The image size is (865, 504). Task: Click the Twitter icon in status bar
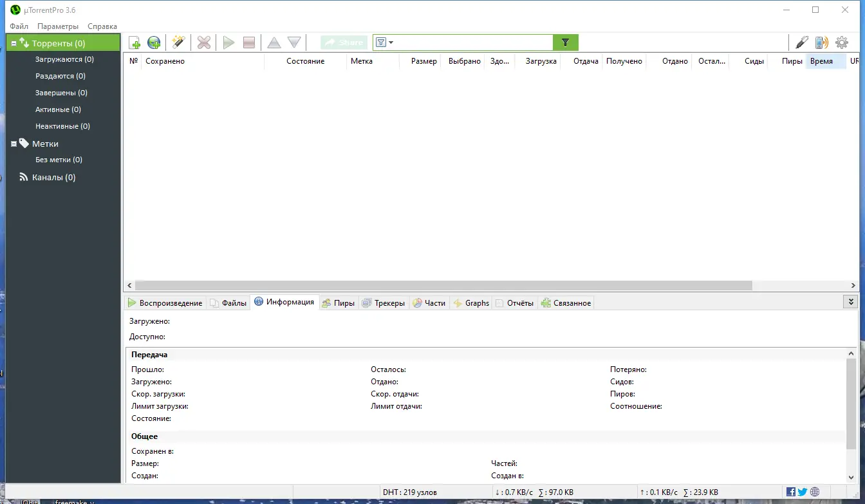pyautogui.click(x=803, y=491)
